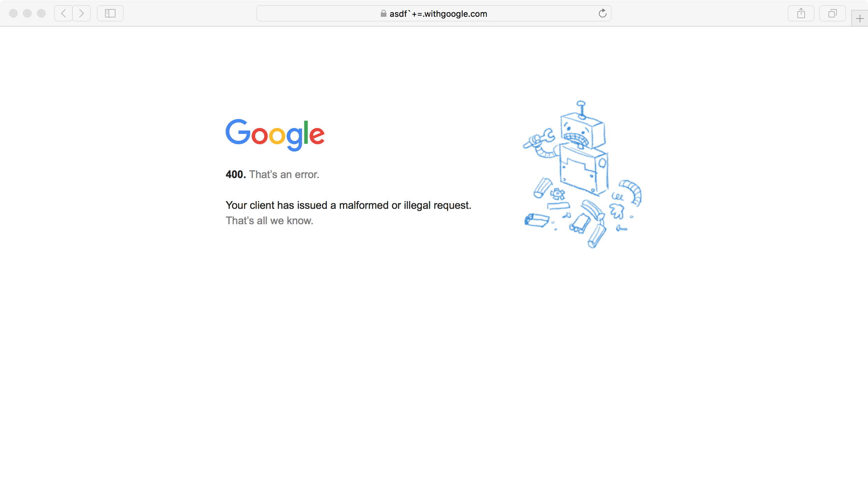Screen dimensions: 868x496
Task: Click the Google logo
Action: [x=275, y=135]
